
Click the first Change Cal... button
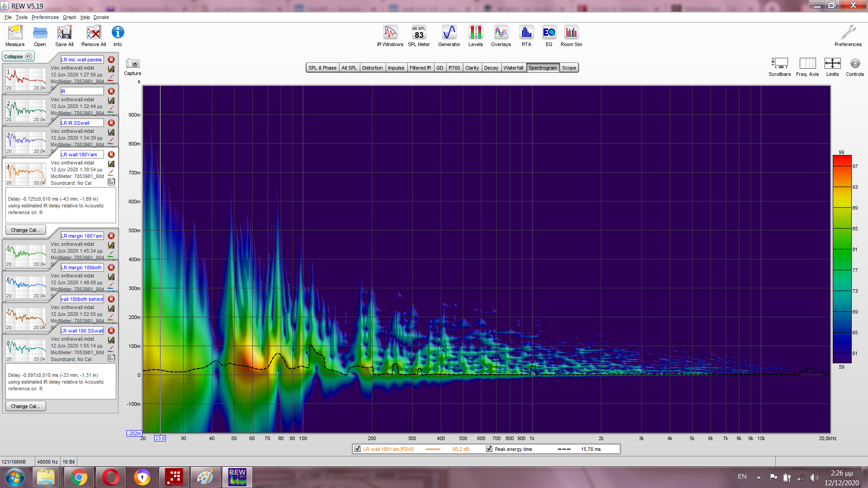25,230
